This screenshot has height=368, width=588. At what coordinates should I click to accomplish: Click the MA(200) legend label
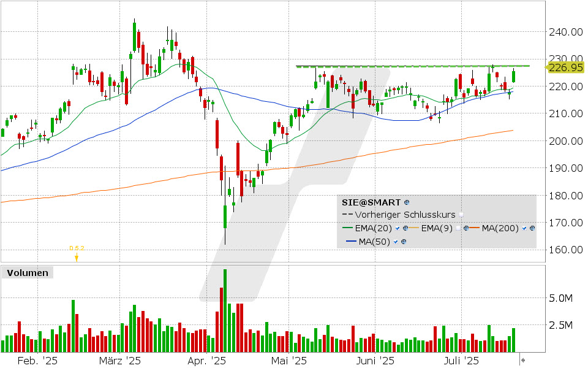pos(500,228)
